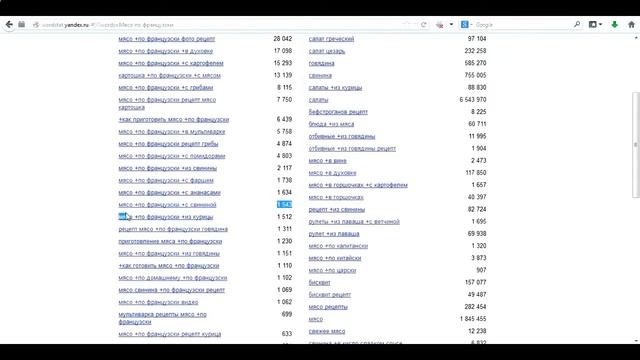Open 'бисквит рецепт' link
This screenshot has width=640, height=360.
pos(330,295)
